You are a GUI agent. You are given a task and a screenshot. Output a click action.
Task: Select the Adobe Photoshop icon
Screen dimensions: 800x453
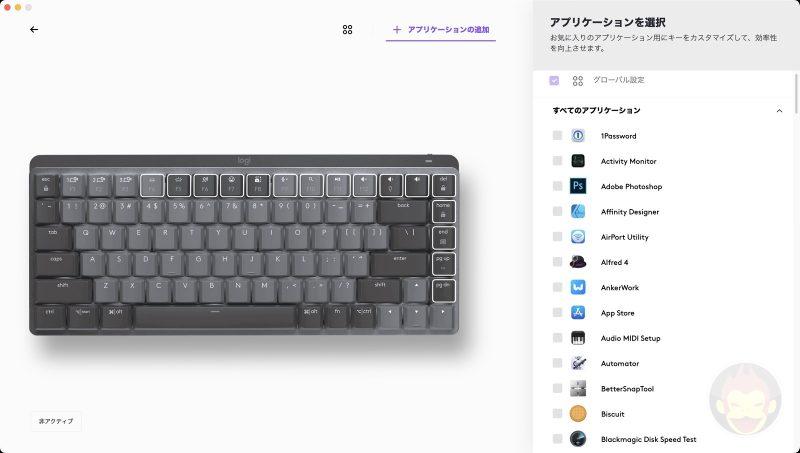tap(578, 186)
